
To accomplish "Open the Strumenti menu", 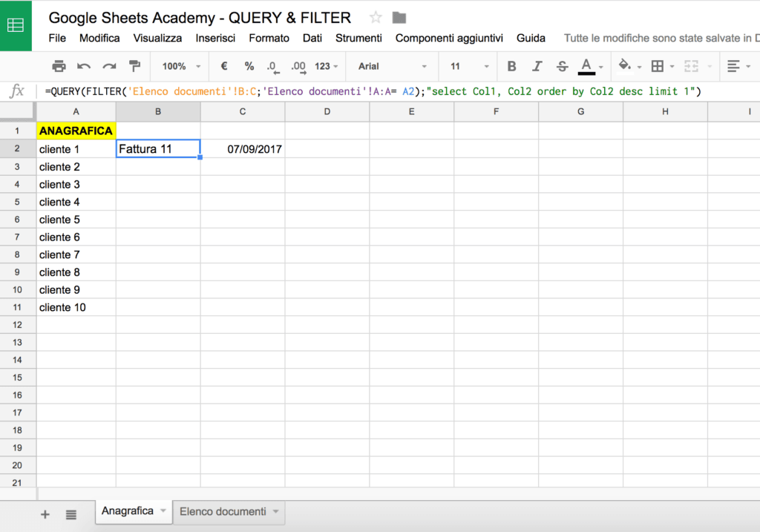I will pos(358,39).
